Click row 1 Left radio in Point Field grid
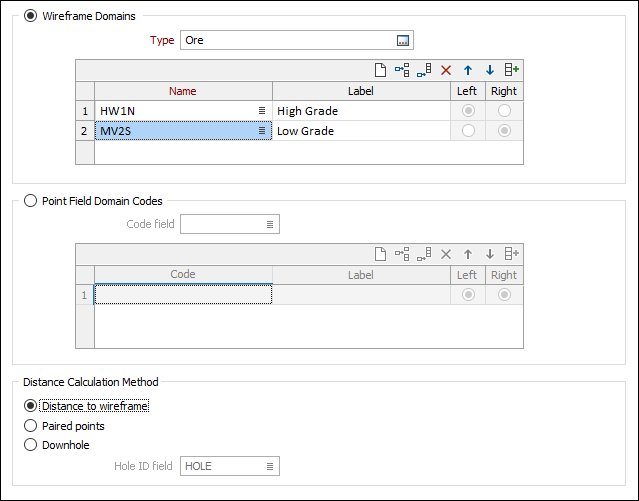 (x=468, y=295)
